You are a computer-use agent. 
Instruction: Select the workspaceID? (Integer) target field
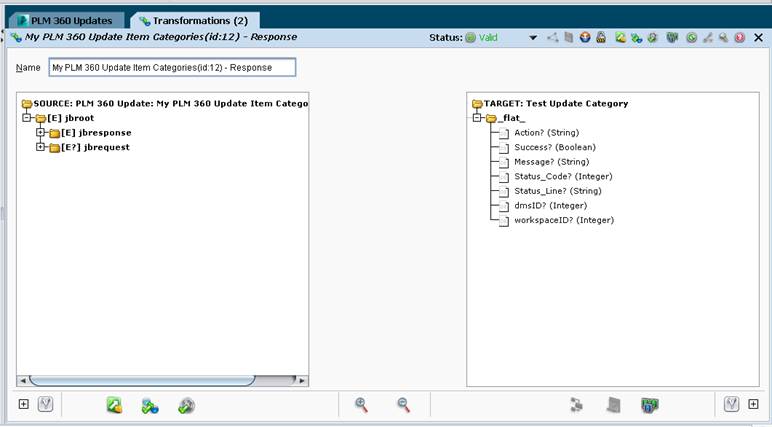pos(557,220)
